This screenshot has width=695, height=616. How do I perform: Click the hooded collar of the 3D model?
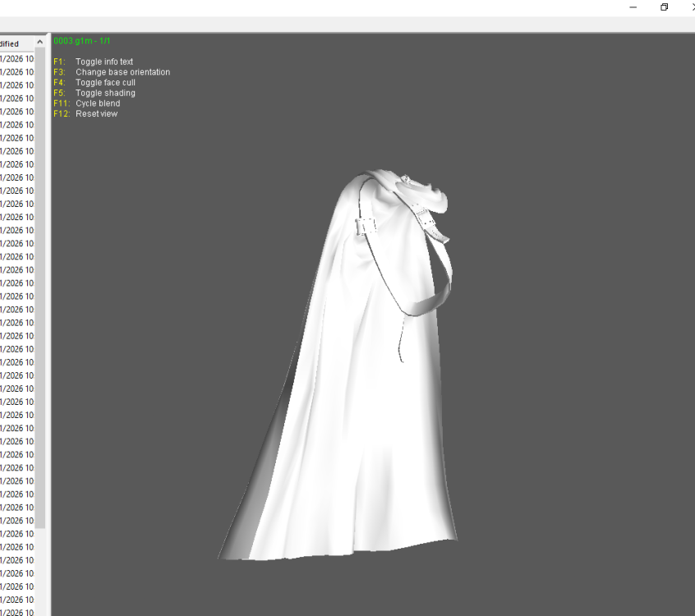(x=420, y=191)
